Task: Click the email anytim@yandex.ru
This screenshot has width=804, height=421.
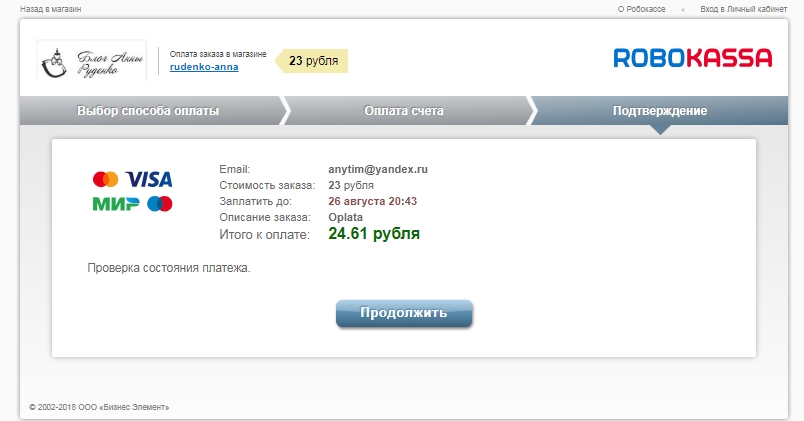Action: click(x=378, y=169)
